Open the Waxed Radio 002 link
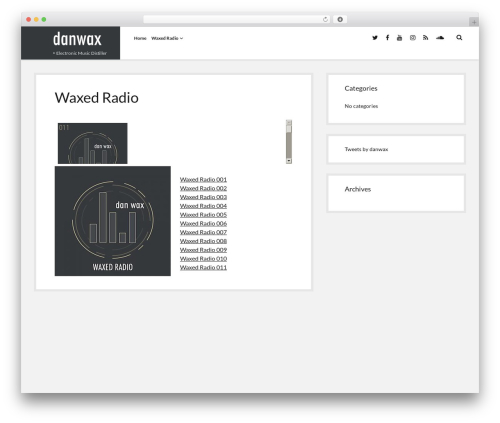Screen dimensions: 500x423 (x=203, y=188)
